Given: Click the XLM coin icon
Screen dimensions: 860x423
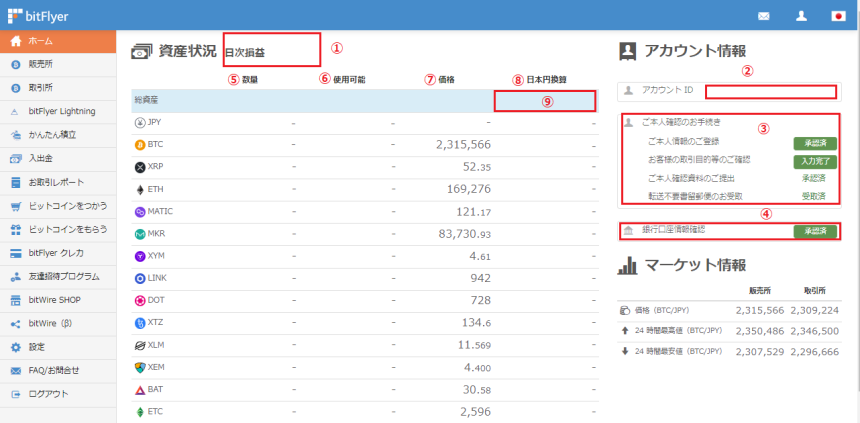Looking at the screenshot, I should point(140,346).
